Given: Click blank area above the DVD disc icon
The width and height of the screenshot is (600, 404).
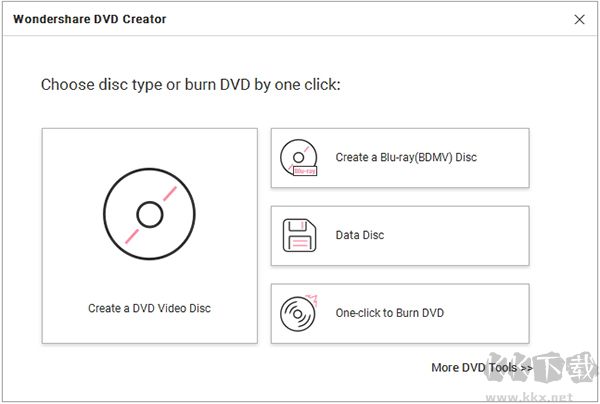Looking at the screenshot, I should click(150, 145).
